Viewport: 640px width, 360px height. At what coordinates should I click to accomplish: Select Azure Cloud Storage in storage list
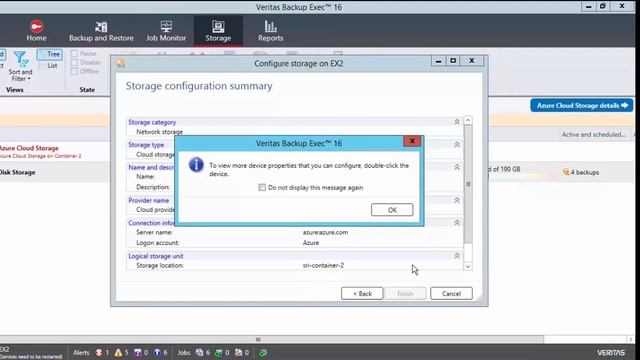point(29,148)
